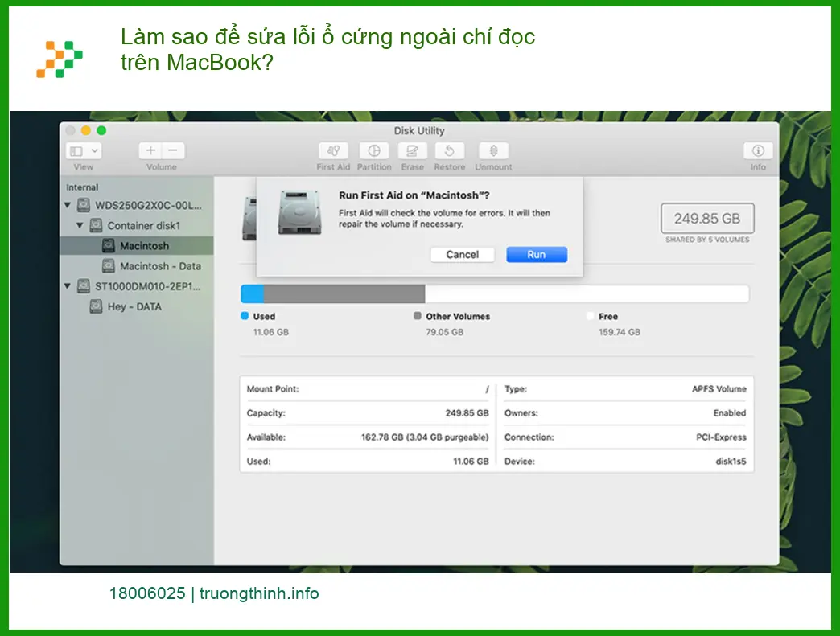Select the Macintosh - Data volume
This screenshot has width=840, height=636.
coord(137,266)
